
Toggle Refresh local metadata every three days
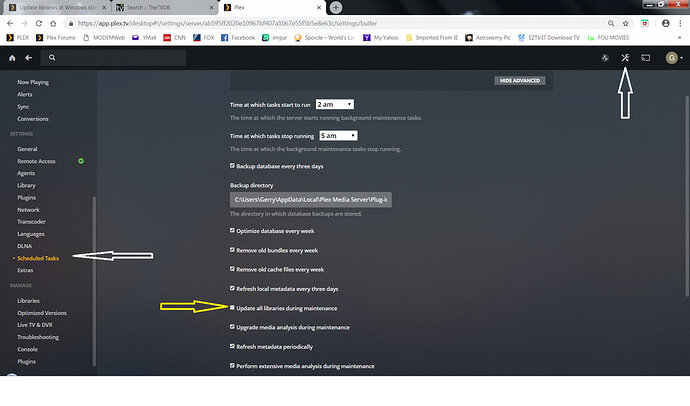coord(232,288)
